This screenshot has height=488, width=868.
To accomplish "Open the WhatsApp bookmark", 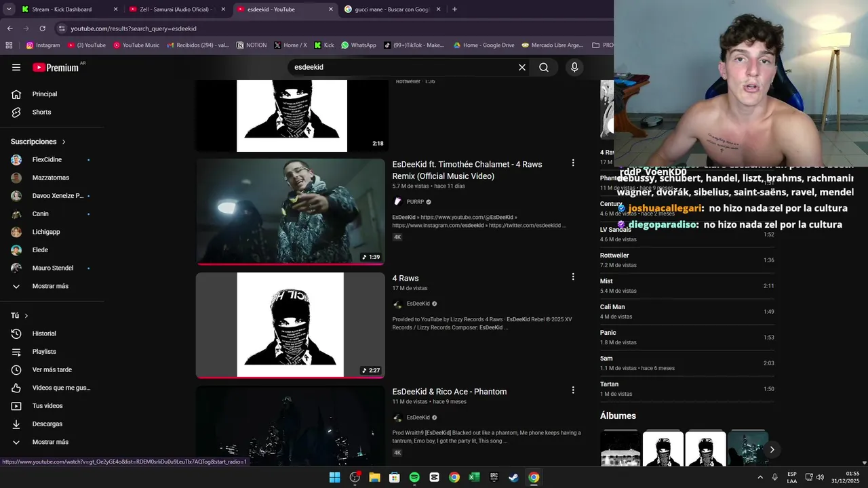I will coord(359,45).
